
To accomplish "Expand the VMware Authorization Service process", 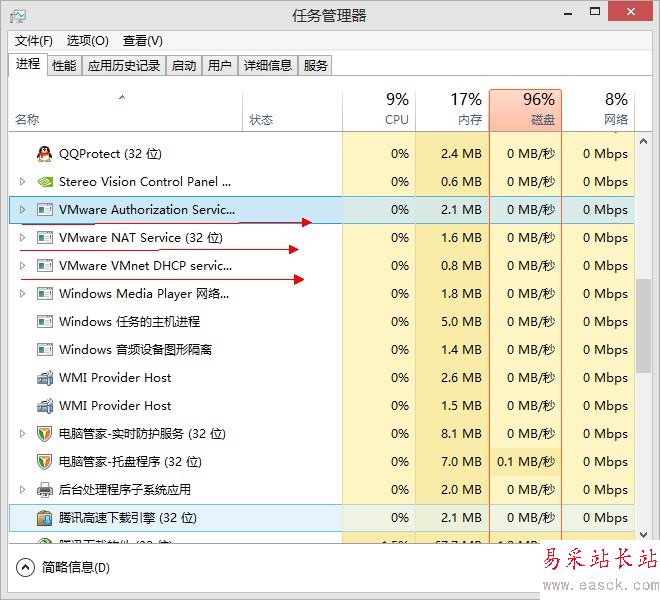I will point(23,209).
